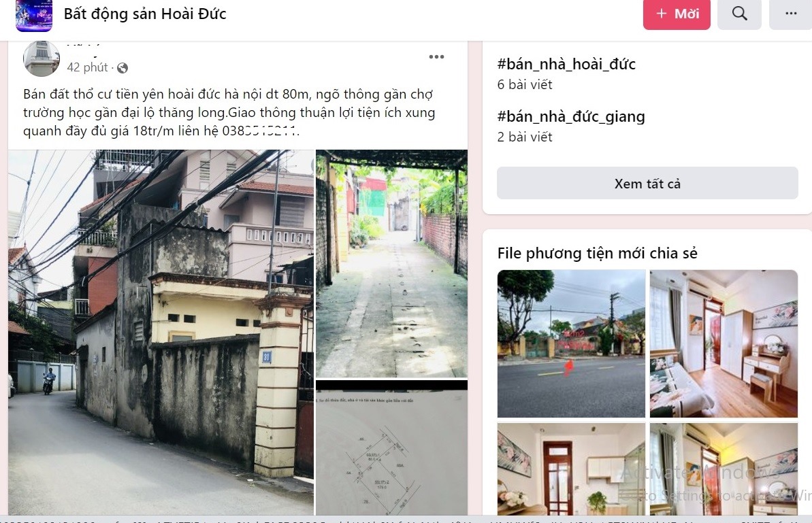Viewport: 812px width, 523px height.
Task: Click File phương tiện mới chia sẻ heading
Action: click(x=597, y=254)
